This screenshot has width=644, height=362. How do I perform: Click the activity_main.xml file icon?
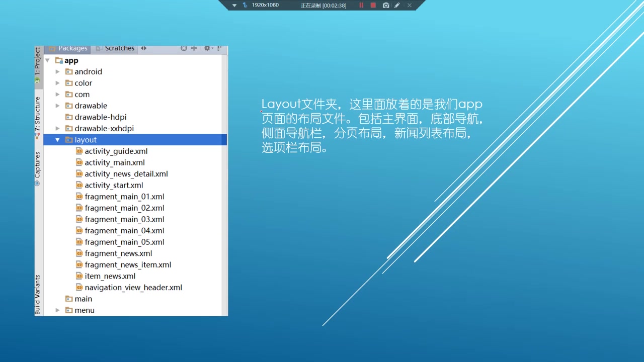(x=79, y=162)
